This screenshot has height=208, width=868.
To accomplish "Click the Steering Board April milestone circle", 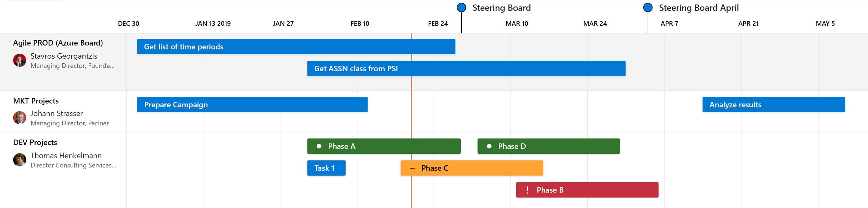I will [648, 7].
